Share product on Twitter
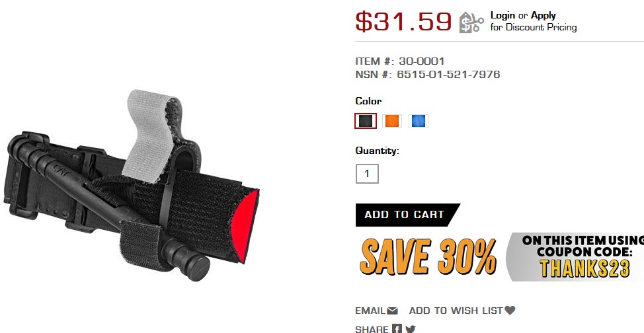 coord(411,329)
